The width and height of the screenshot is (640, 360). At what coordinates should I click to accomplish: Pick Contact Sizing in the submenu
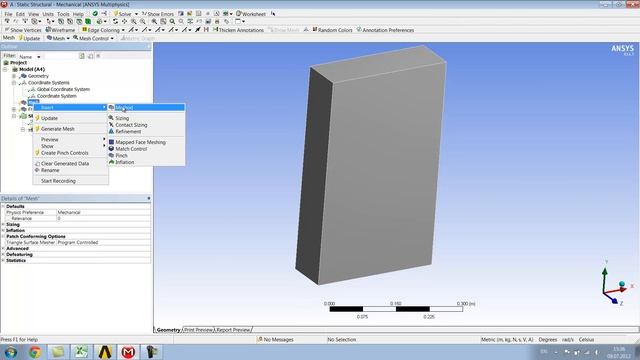146,125
